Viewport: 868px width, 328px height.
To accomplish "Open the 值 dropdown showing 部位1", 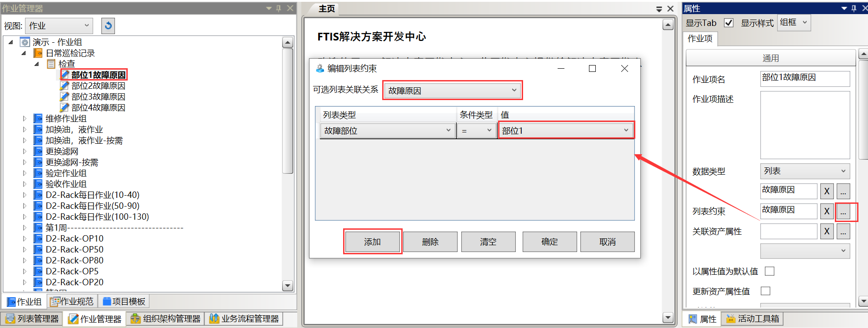I will (x=565, y=131).
